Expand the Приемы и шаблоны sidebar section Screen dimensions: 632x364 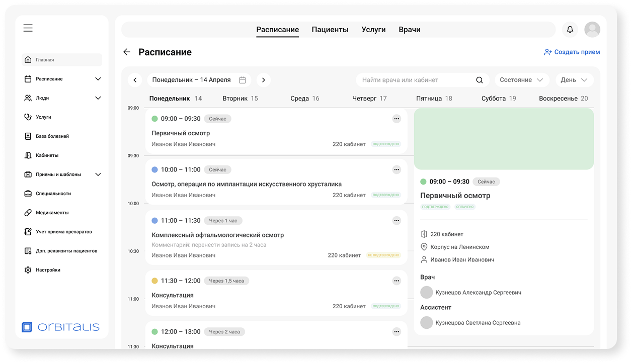[x=98, y=174]
